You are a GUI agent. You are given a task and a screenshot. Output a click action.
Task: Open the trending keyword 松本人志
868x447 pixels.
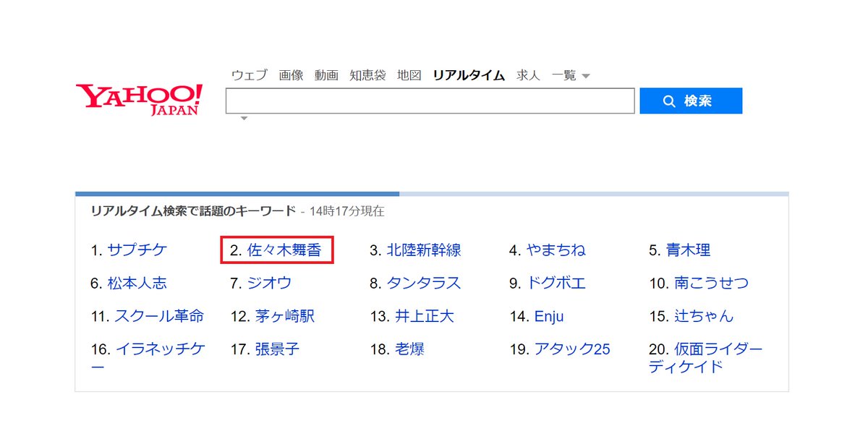click(137, 284)
